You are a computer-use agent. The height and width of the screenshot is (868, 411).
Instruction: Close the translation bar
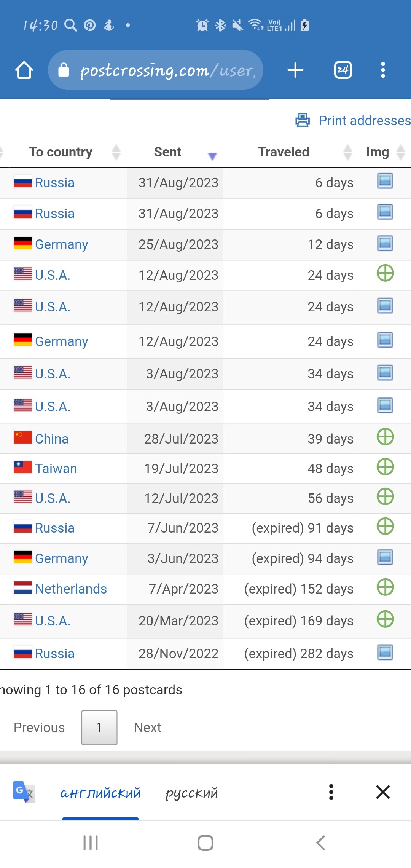click(x=383, y=792)
